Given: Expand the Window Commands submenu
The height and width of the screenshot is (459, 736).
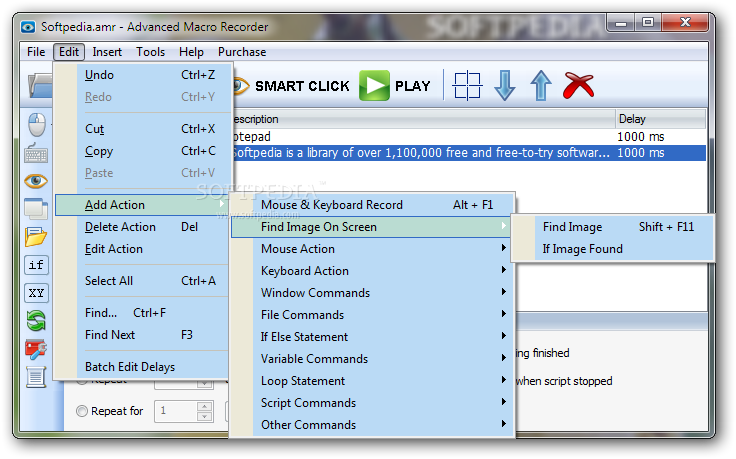Looking at the screenshot, I should pyautogui.click(x=372, y=293).
